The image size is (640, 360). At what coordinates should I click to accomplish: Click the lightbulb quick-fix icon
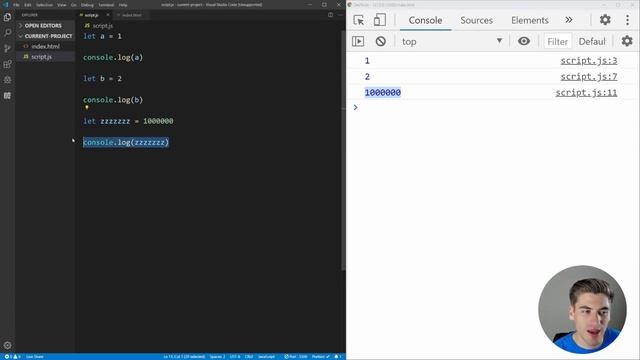click(x=87, y=108)
